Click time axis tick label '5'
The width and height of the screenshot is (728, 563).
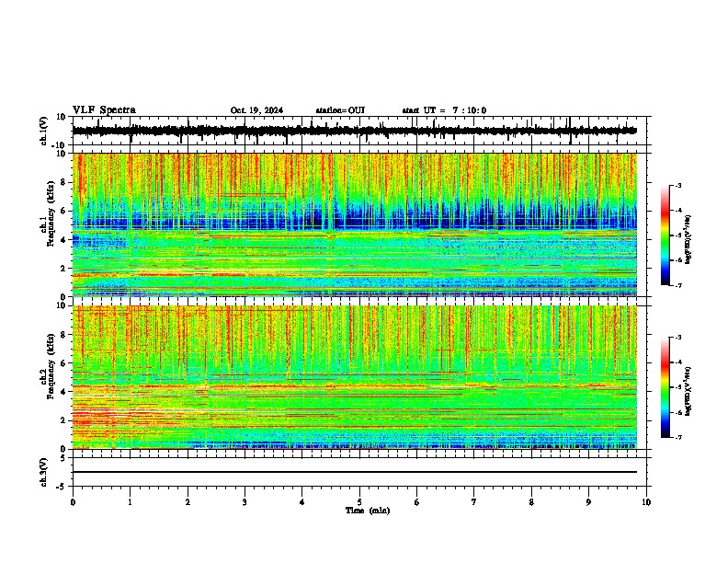pyautogui.click(x=359, y=502)
